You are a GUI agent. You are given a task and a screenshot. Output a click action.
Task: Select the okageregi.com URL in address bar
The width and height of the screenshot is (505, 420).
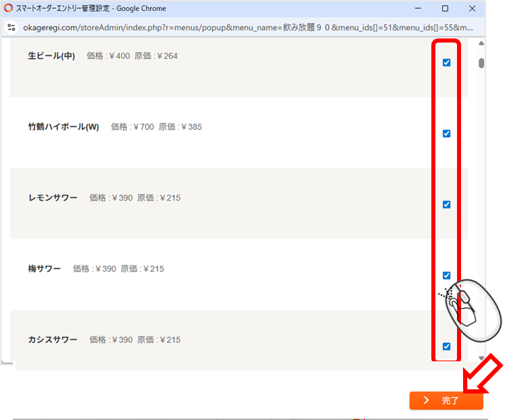(243, 28)
